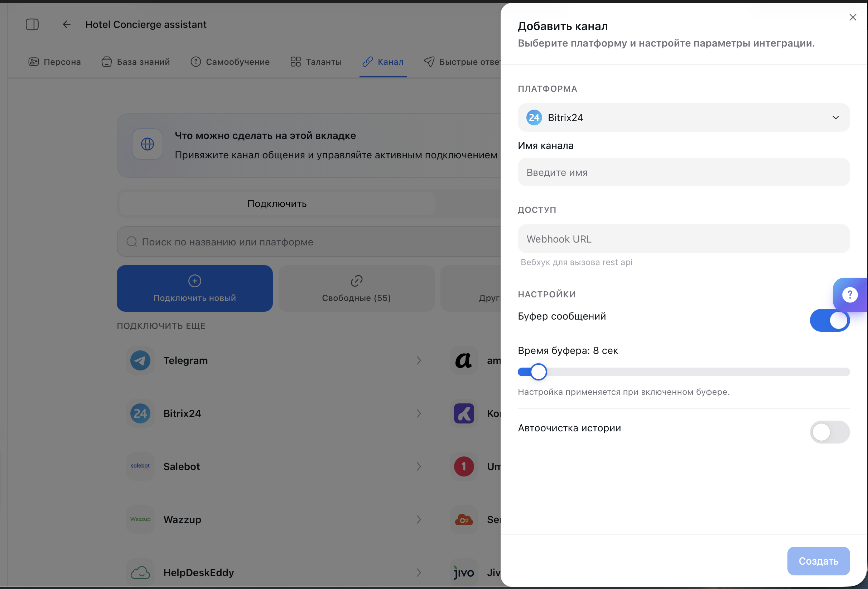Select the Канал tab
Screen dimensions: 868x589
click(383, 62)
